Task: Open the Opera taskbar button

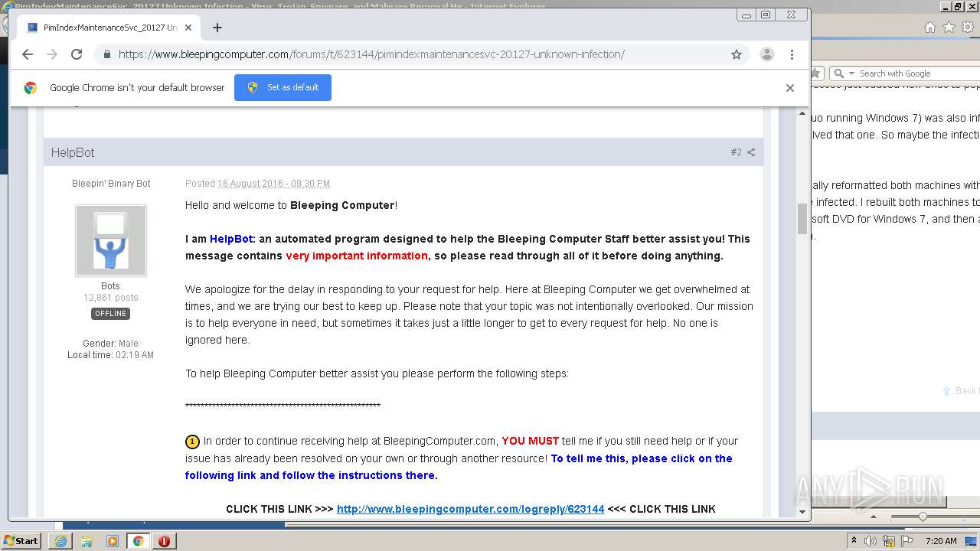Action: 164,541
